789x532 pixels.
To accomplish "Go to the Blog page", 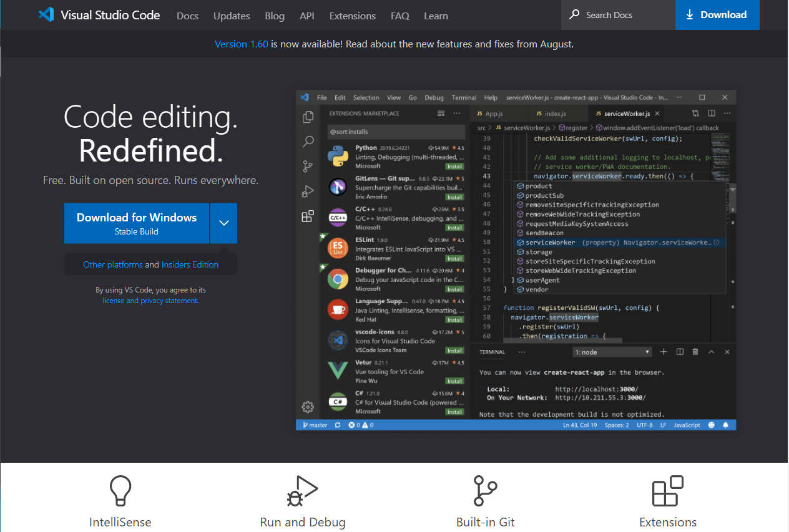I will point(275,16).
